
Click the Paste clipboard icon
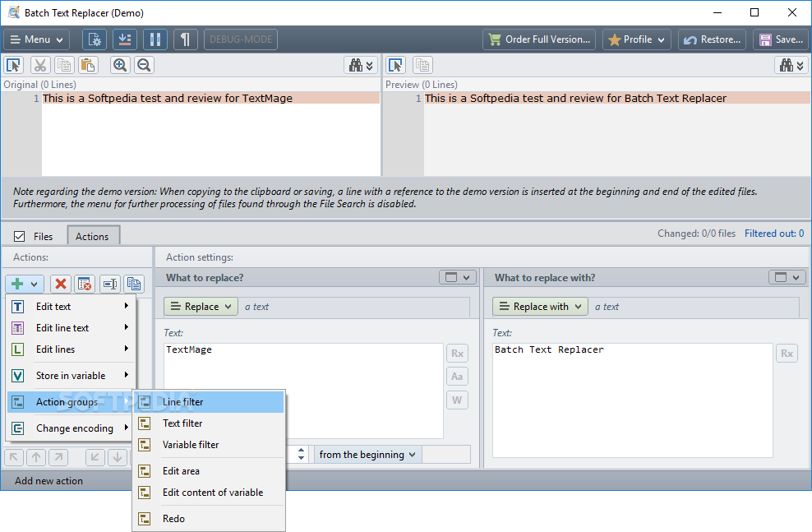[x=88, y=65]
